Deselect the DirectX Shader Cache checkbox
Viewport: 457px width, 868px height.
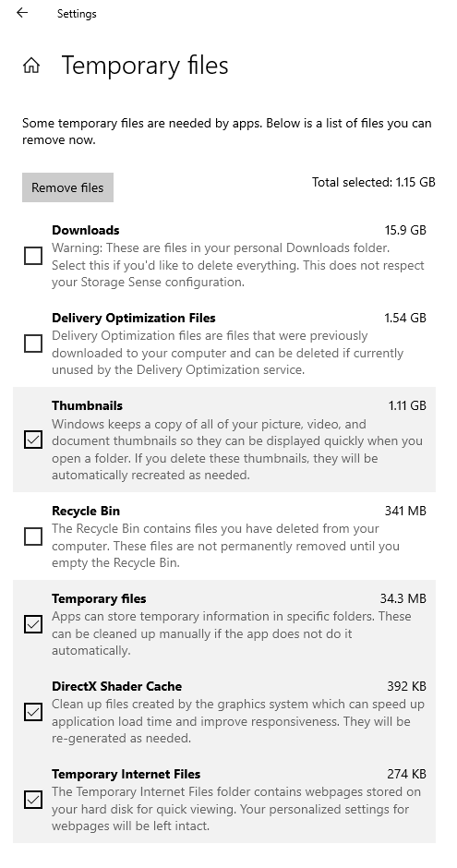[x=33, y=711]
